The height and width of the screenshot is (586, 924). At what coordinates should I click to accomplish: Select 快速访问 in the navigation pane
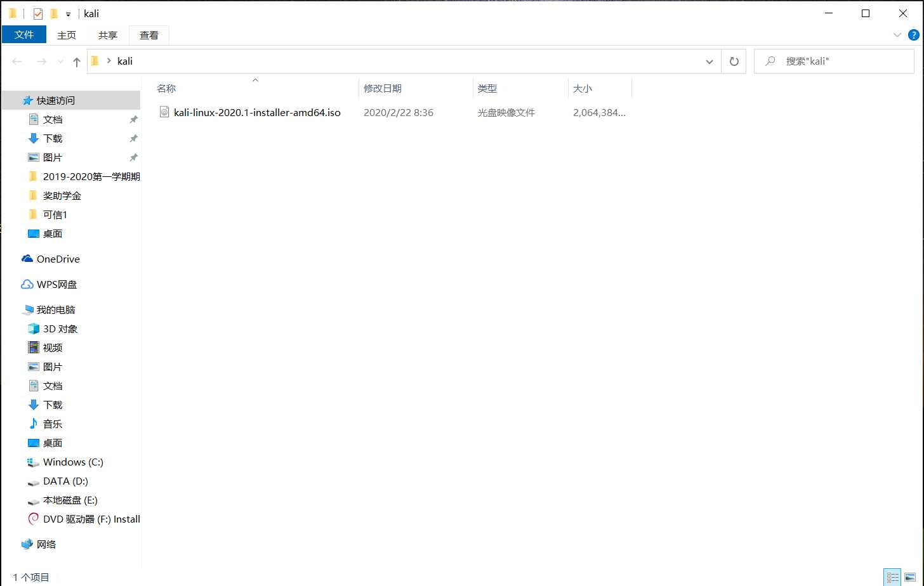click(71, 100)
